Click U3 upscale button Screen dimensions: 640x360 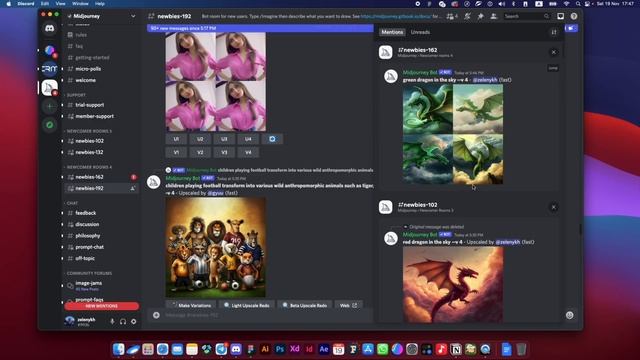[x=224, y=139]
